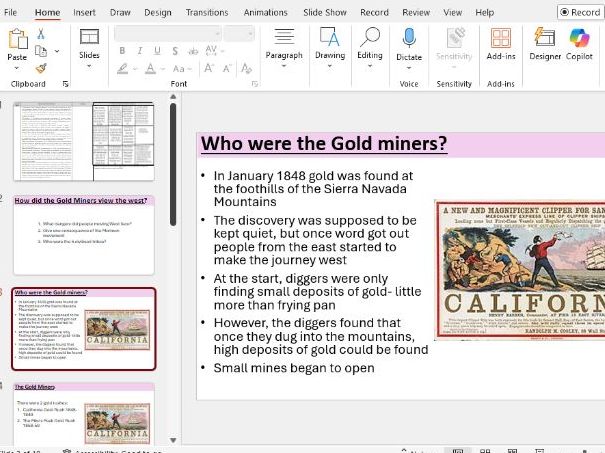
Task: Launch the Designer icon
Action: click(x=544, y=37)
